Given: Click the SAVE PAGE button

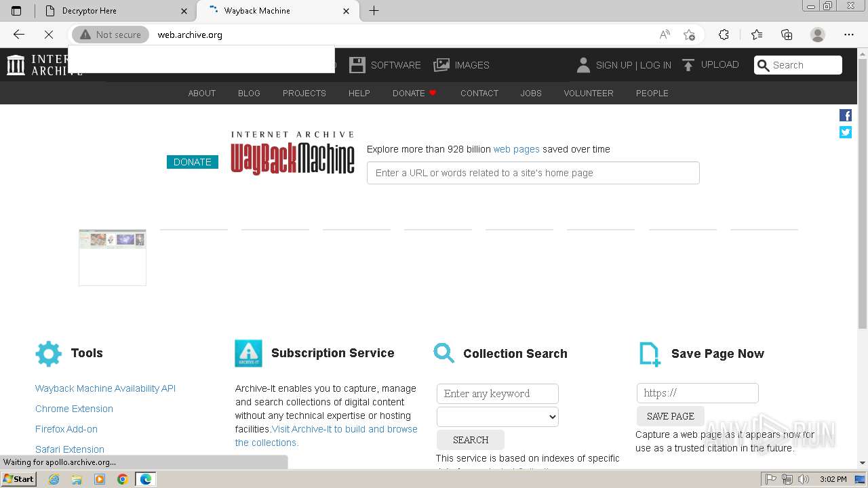Looking at the screenshot, I should [671, 416].
